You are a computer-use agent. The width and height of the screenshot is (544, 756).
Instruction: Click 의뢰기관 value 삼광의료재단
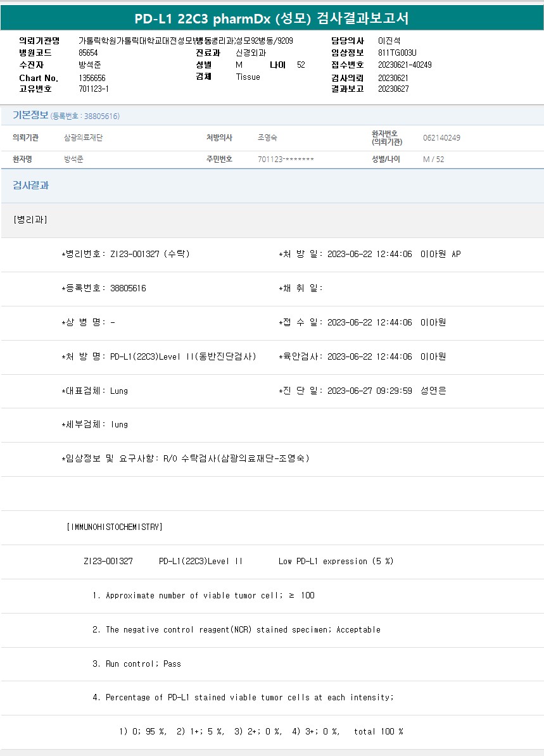(x=83, y=137)
